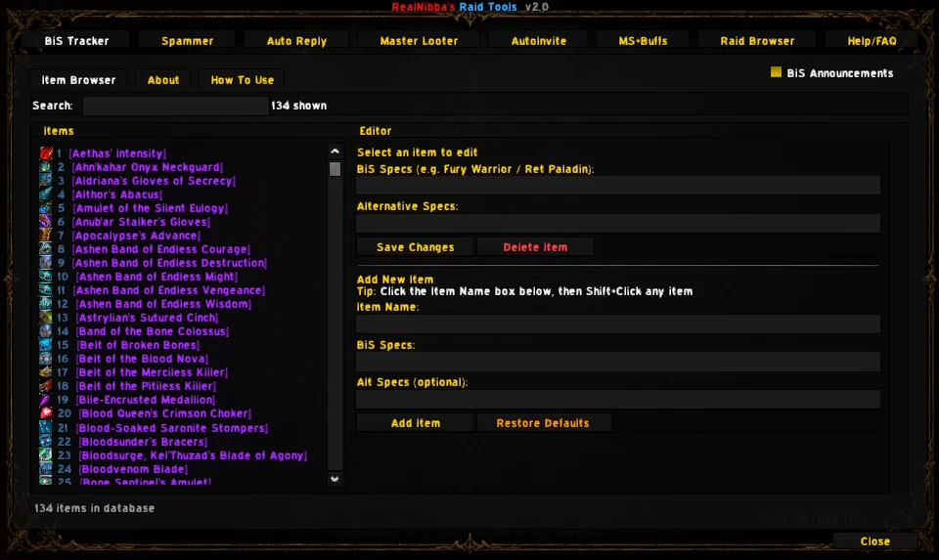The height and width of the screenshot is (560, 939).
Task: Select [Bloodvenom Blade] in the list
Action: tap(134, 469)
